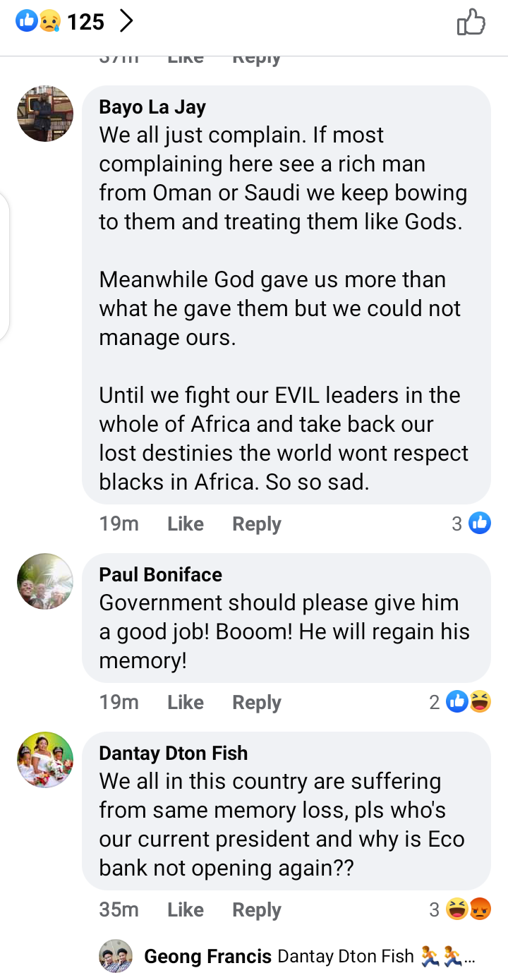508x980 pixels.
Task: View like reaction on Bayo La Jay's comment
Action: 471,524
